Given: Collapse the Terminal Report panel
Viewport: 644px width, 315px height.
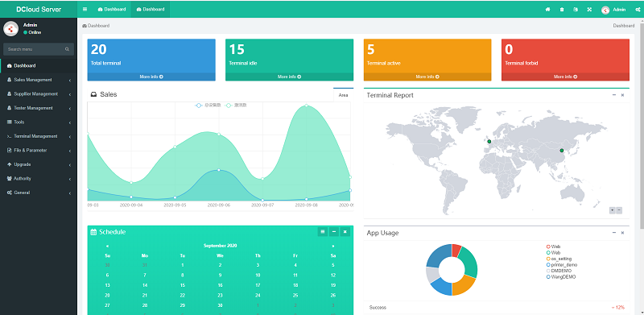Looking at the screenshot, I should tap(614, 95).
